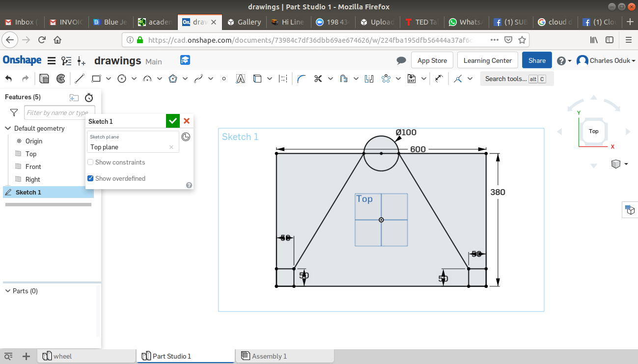Image resolution: width=638 pixels, height=364 pixels.
Task: Switch to the wheel tab
Action: pos(87,356)
